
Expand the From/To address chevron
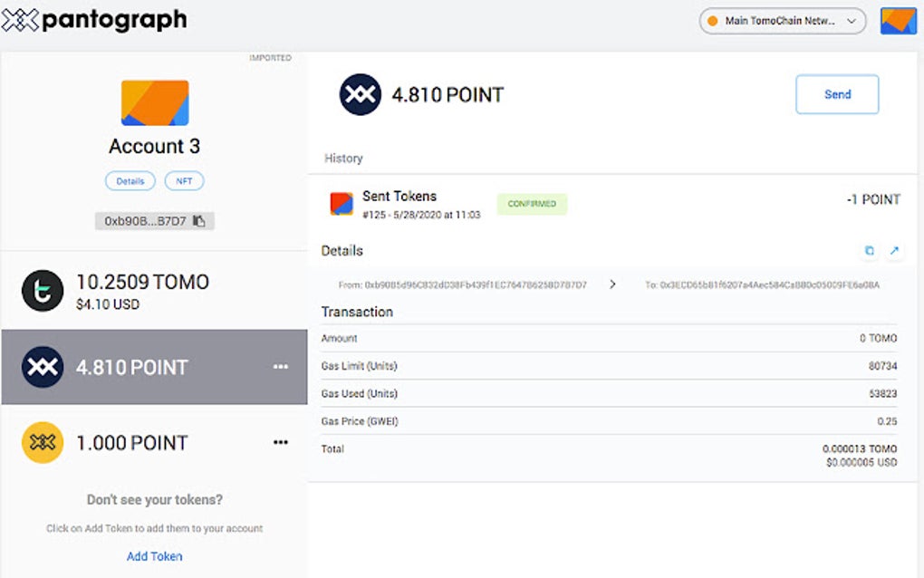[x=612, y=284]
